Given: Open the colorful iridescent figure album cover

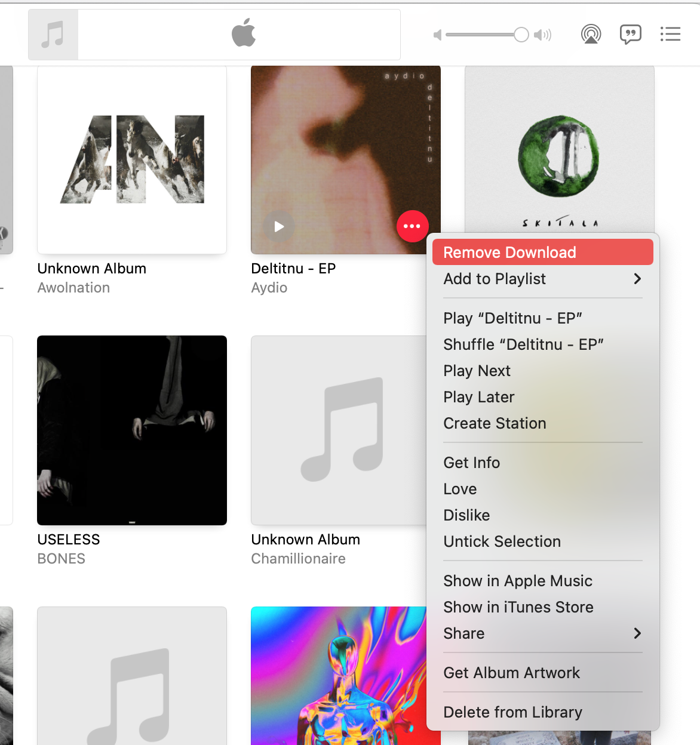Looking at the screenshot, I should pyautogui.click(x=339, y=676).
